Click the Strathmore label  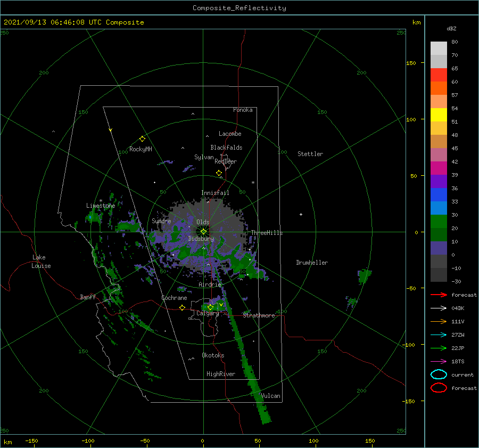[x=259, y=315]
